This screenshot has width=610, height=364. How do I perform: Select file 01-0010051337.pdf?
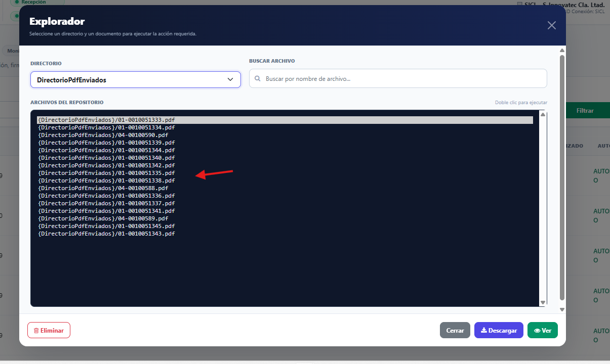[x=285, y=203]
